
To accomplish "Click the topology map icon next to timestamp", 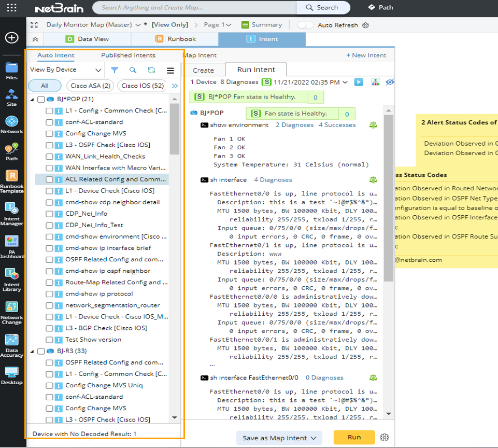I will pyautogui.click(x=375, y=82).
